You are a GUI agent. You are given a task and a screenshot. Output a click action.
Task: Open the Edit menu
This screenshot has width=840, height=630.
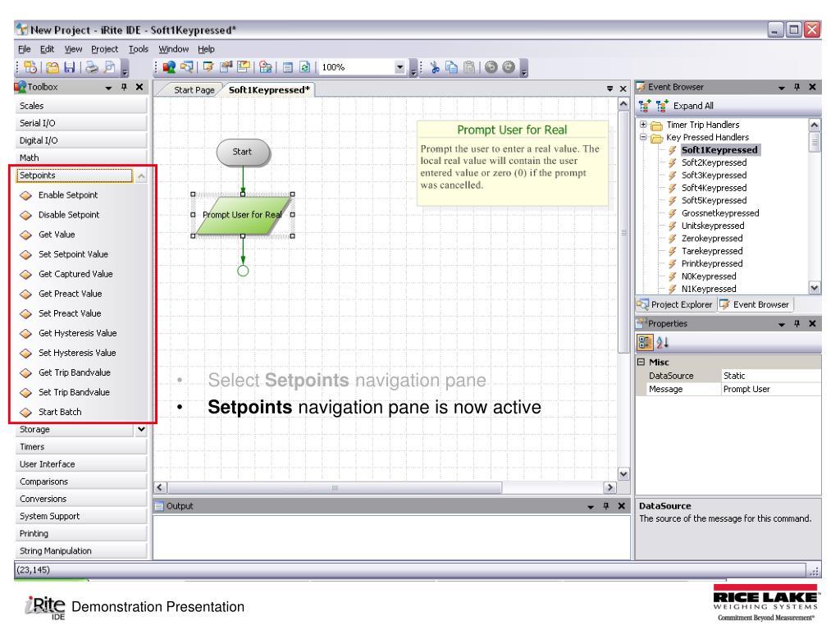47,49
